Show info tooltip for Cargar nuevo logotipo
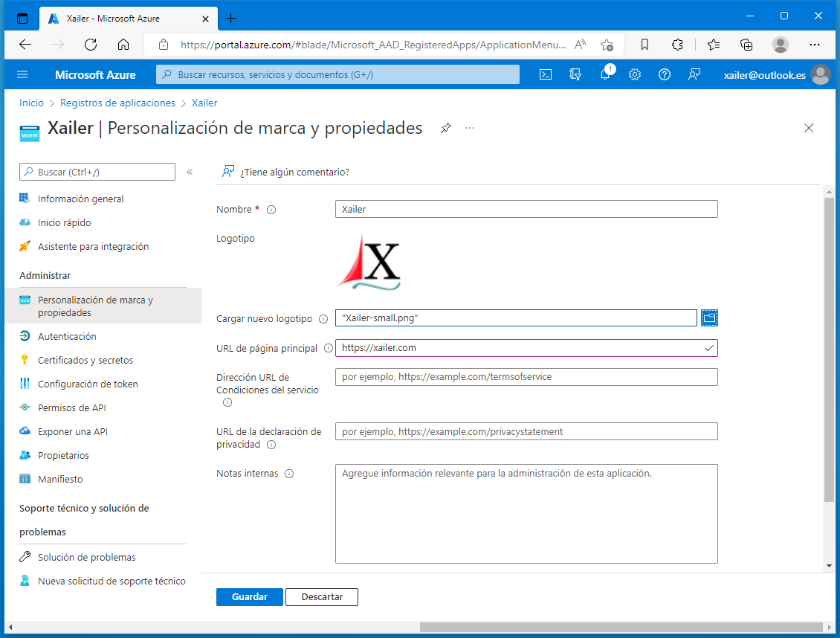The height and width of the screenshot is (638, 840). coord(323,319)
